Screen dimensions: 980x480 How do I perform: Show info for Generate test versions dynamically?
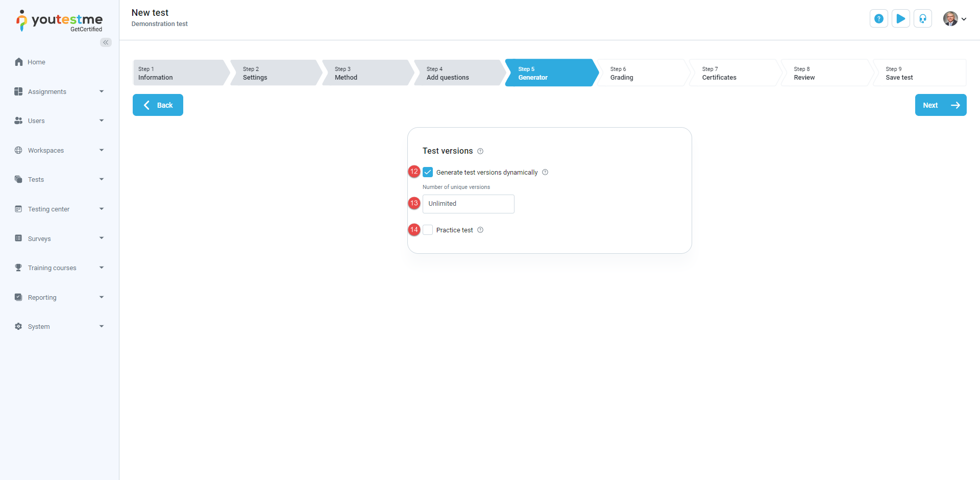[545, 172]
